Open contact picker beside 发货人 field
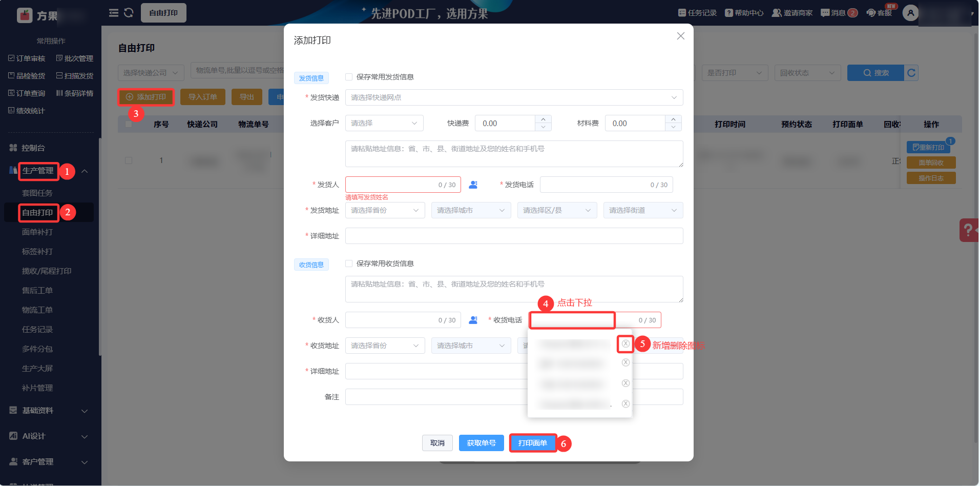The width and height of the screenshot is (980, 486). pyautogui.click(x=473, y=185)
